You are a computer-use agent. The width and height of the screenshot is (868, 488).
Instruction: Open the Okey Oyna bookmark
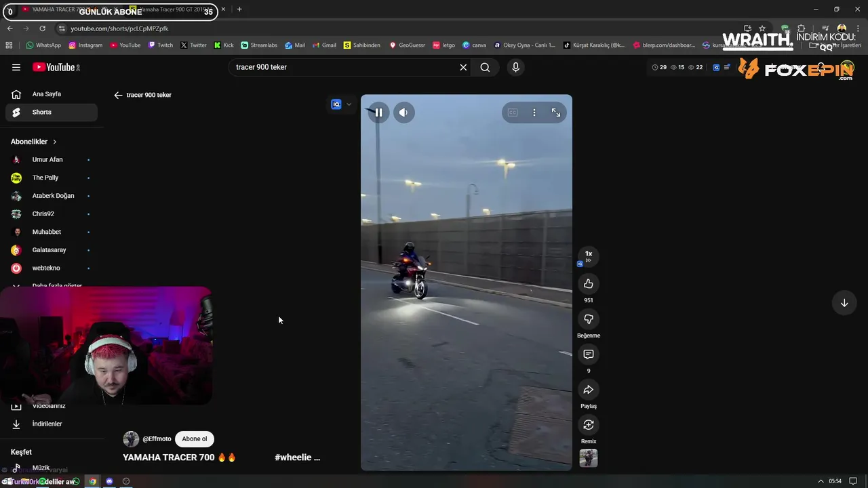point(524,45)
